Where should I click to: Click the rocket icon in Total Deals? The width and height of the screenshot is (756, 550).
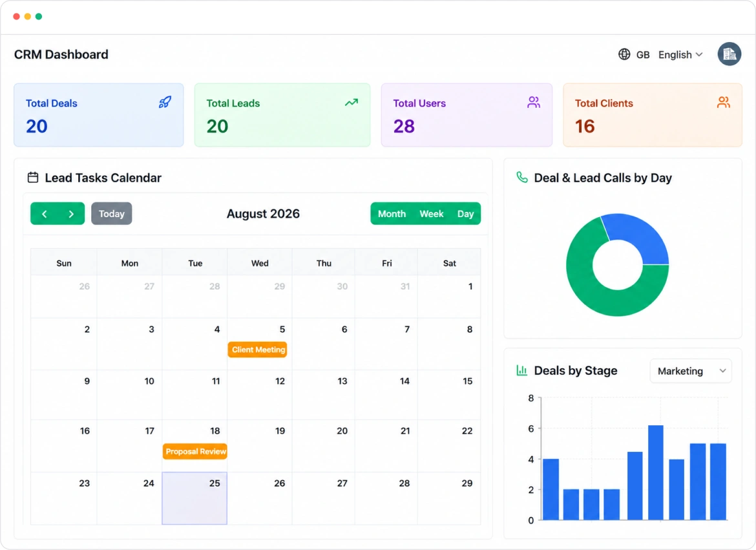[x=165, y=102]
